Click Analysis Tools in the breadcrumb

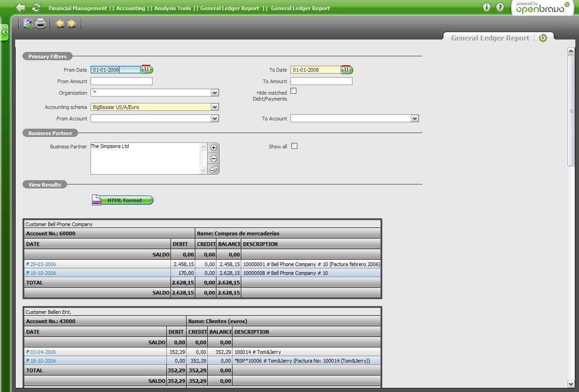pyautogui.click(x=173, y=8)
